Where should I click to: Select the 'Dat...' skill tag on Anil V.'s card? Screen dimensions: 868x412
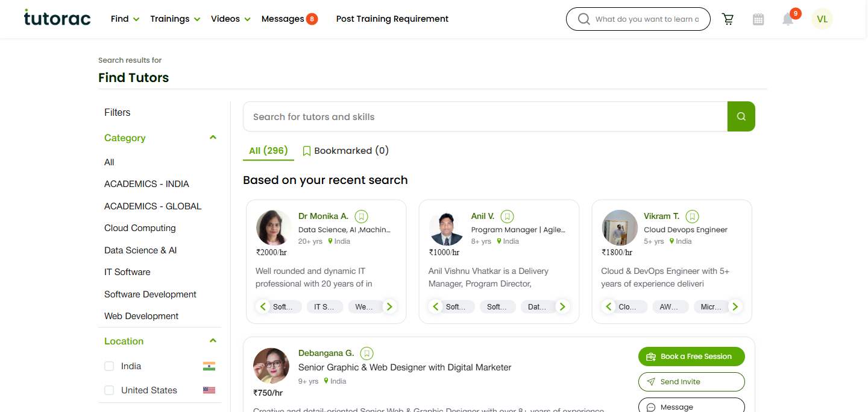(x=538, y=306)
